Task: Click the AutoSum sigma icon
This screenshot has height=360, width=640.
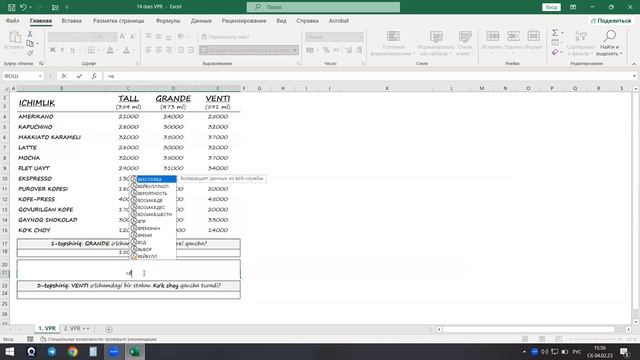Action: tap(555, 33)
